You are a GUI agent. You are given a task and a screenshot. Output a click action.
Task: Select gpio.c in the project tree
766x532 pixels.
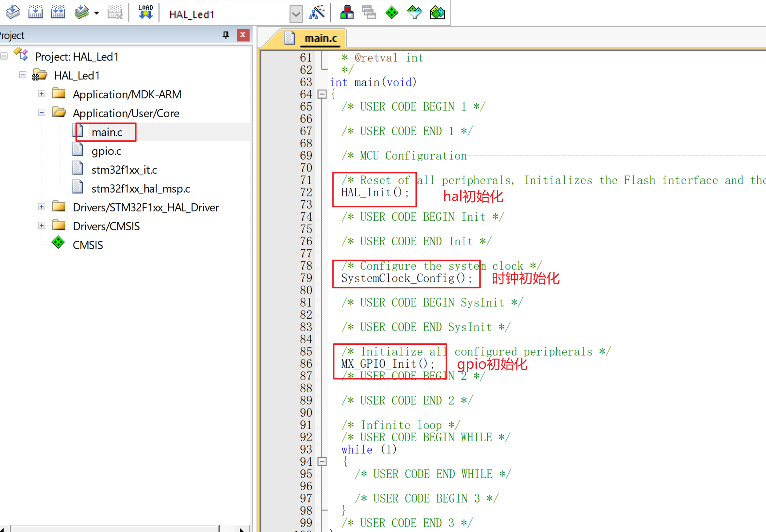tap(106, 151)
